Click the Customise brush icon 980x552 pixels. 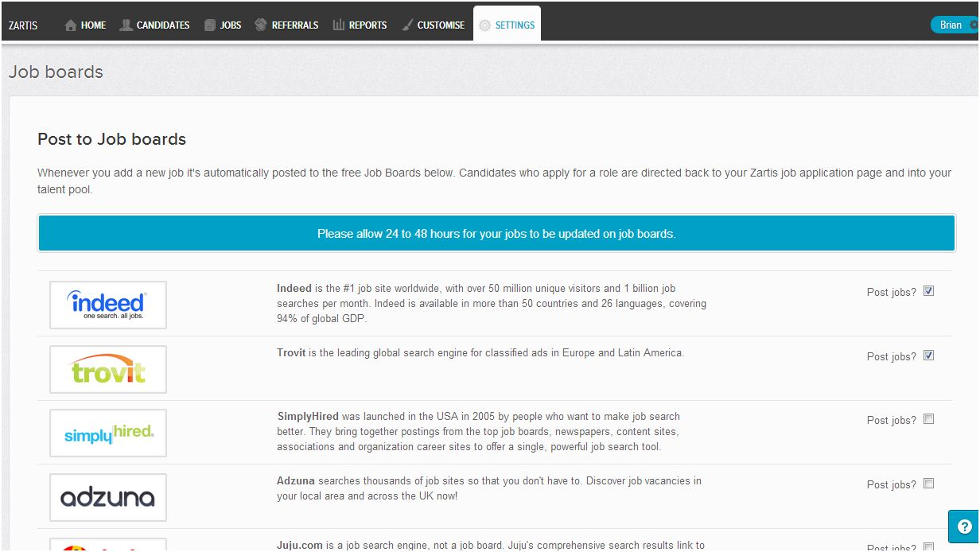point(406,25)
